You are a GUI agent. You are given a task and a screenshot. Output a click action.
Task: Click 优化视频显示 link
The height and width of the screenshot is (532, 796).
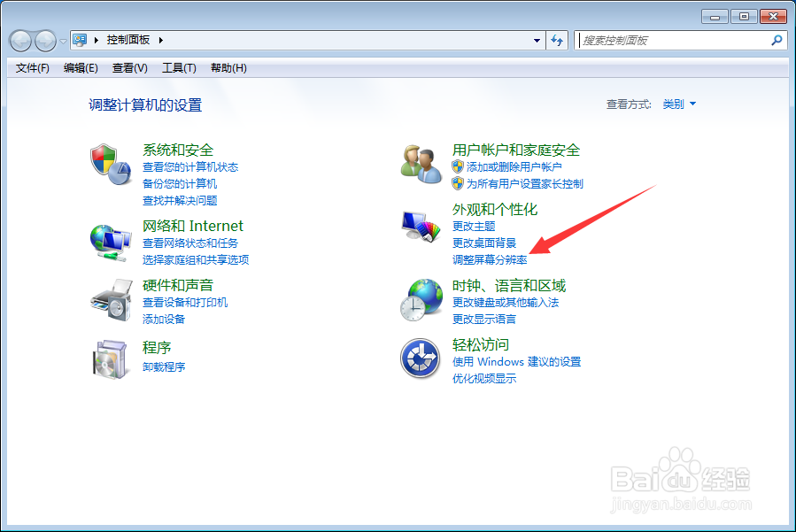(484, 379)
